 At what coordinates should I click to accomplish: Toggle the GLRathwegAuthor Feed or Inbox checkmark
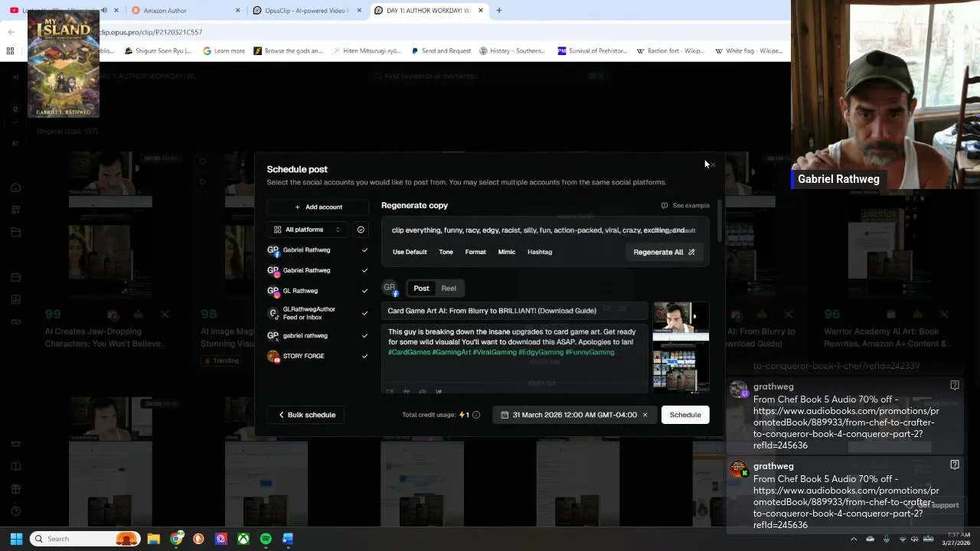pyautogui.click(x=364, y=313)
